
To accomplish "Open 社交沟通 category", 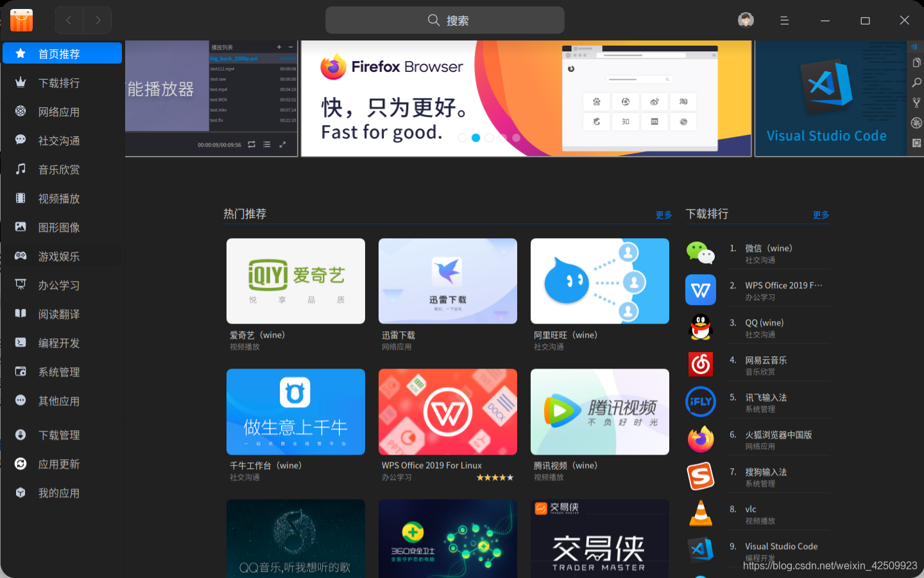I will pyautogui.click(x=62, y=141).
